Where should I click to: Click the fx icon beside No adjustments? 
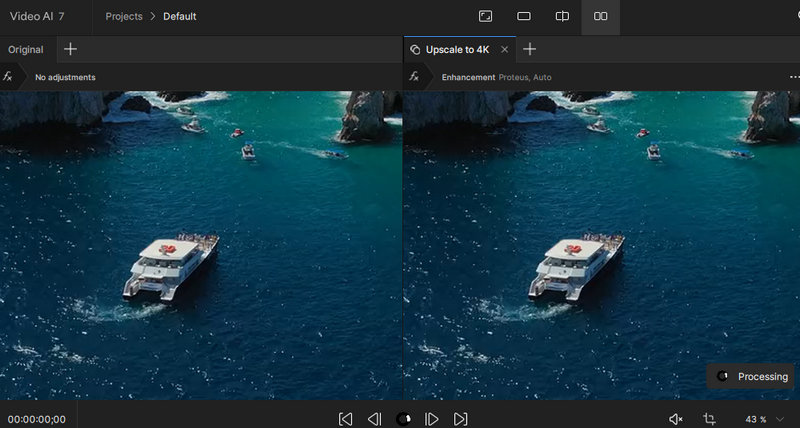pyautogui.click(x=8, y=77)
